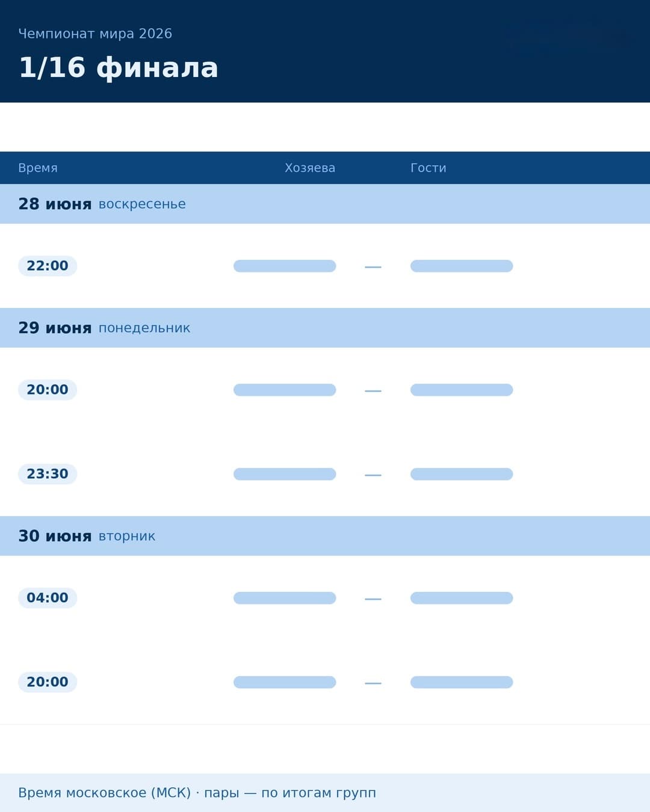The height and width of the screenshot is (812, 650).
Task: Click guest team placeholder in 23:30 row
Action: pos(462,474)
